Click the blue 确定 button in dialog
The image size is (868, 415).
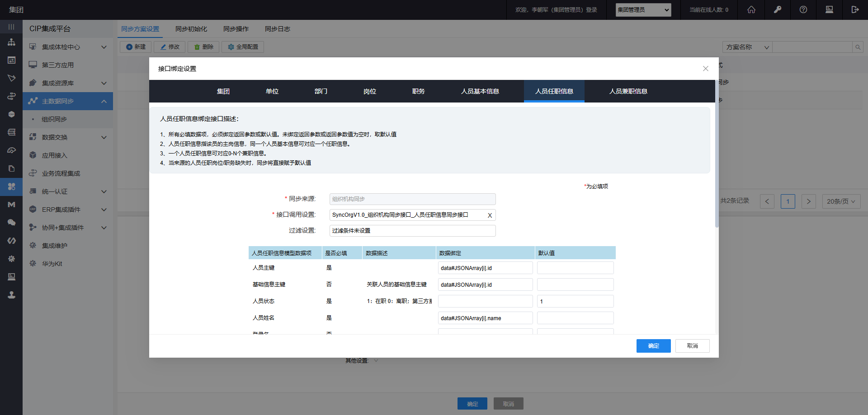coord(653,346)
